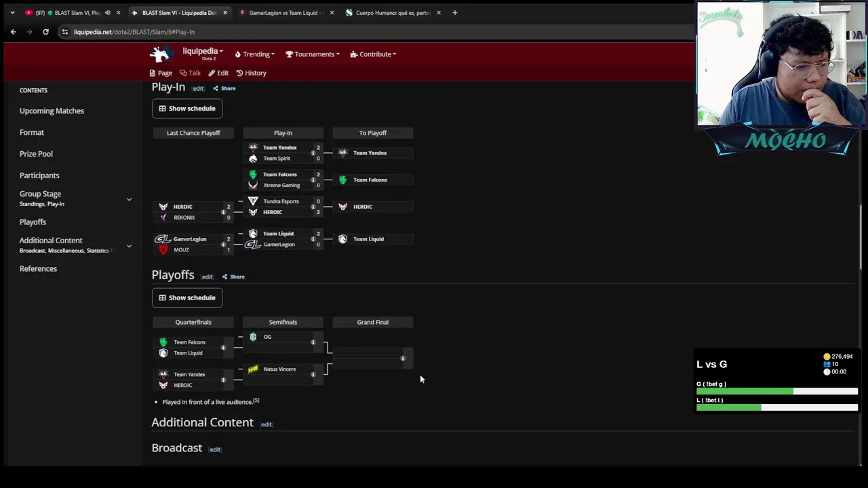Viewport: 868px width, 488px height.
Task: Open match info for Team Falcons vs Xtreme Gaming
Action: (313, 180)
